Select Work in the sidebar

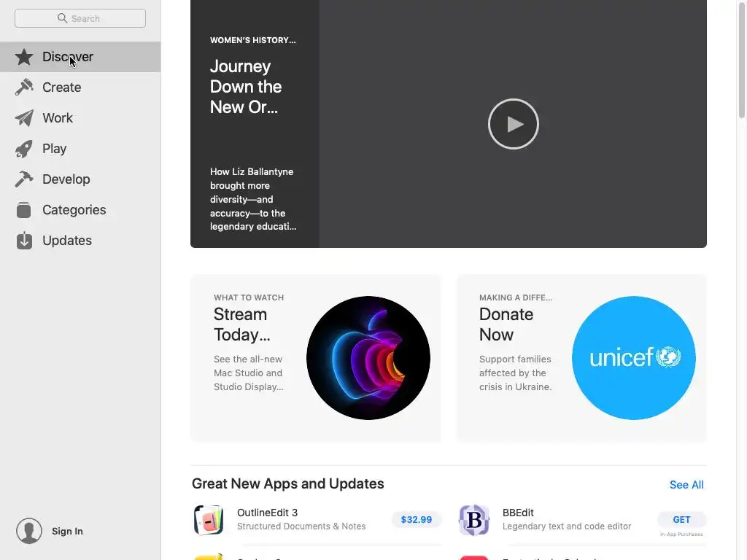point(80,118)
